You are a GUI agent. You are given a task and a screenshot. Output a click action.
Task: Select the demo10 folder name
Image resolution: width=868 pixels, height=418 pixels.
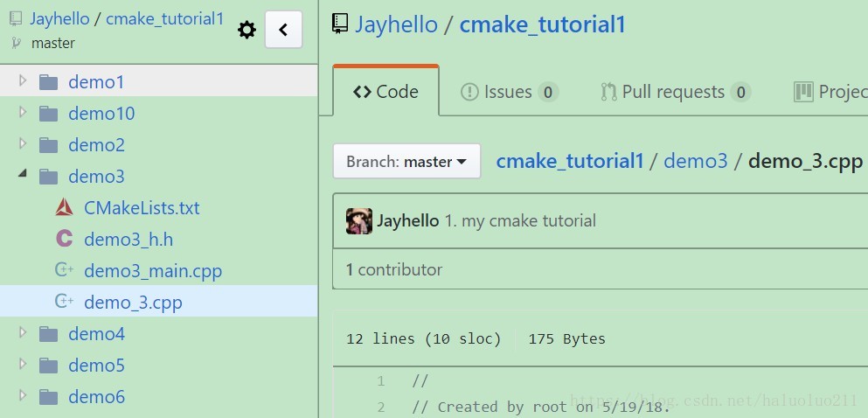[102, 114]
